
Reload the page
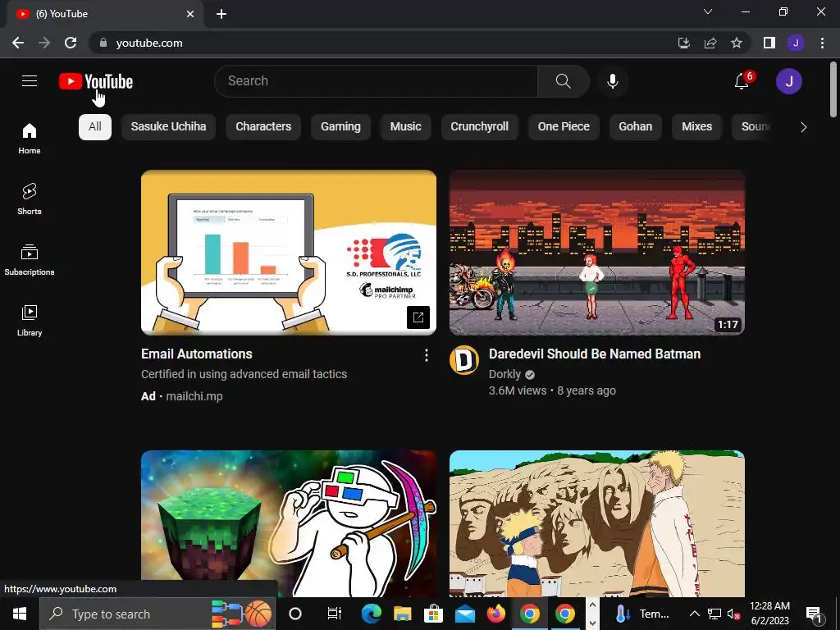pos(71,43)
